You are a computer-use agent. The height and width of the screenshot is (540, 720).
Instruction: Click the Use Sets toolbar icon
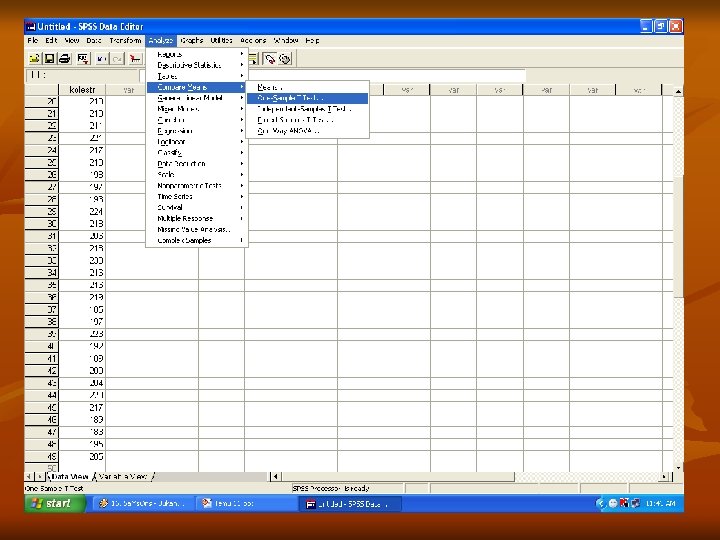coord(285,59)
